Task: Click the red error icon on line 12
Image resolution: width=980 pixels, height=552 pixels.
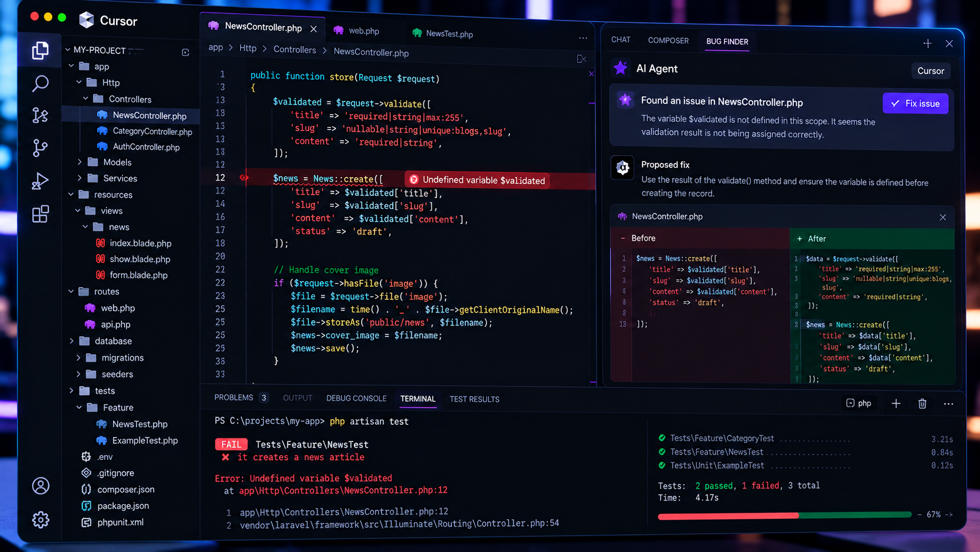Action: click(x=244, y=178)
